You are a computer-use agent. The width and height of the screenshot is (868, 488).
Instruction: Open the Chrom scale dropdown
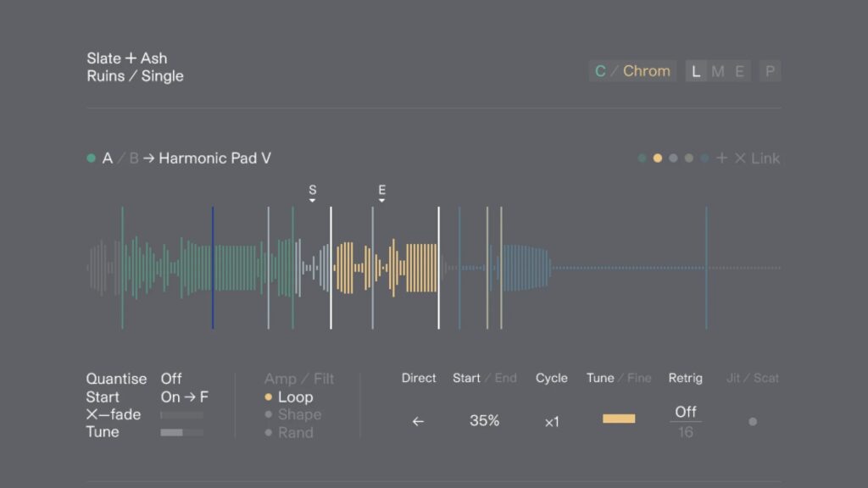tap(646, 71)
